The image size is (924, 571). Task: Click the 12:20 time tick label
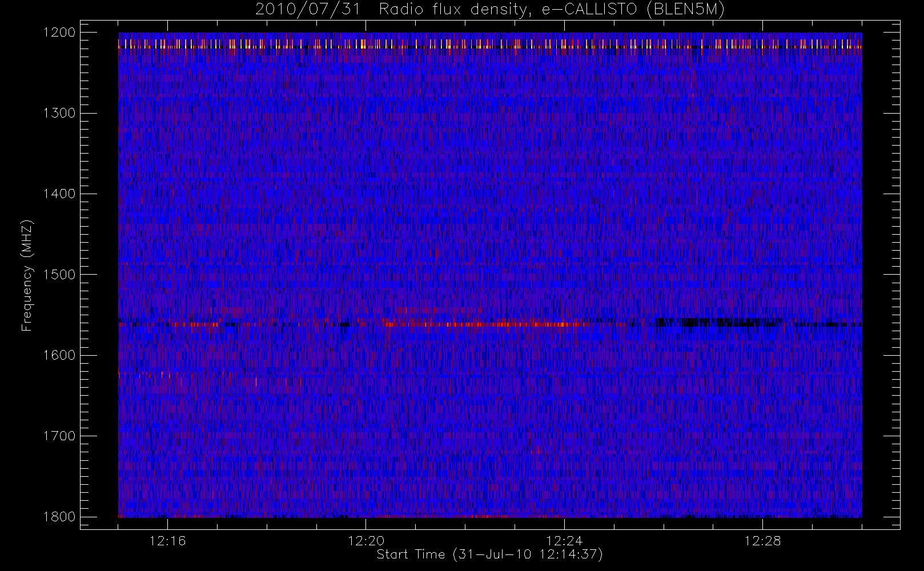366,541
